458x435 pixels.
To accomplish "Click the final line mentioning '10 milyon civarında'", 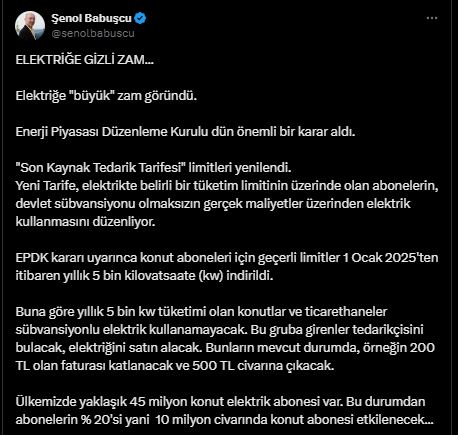I will pyautogui.click(x=224, y=420).
